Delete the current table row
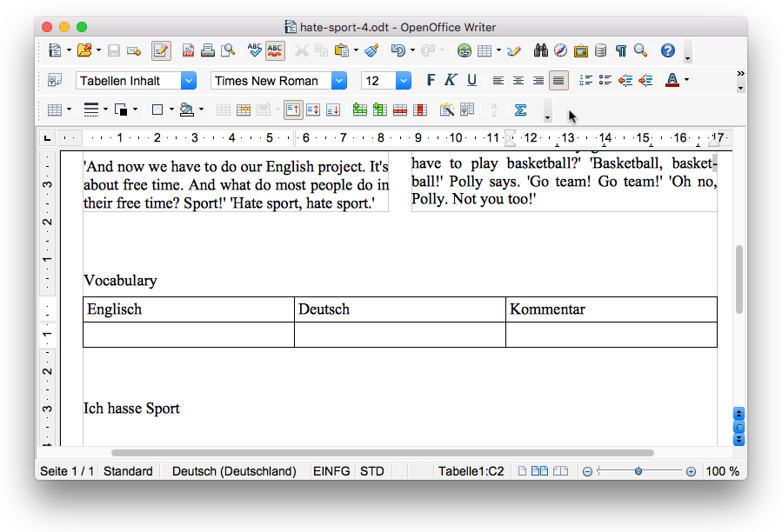Viewport: 782px width, 532px height. point(400,110)
